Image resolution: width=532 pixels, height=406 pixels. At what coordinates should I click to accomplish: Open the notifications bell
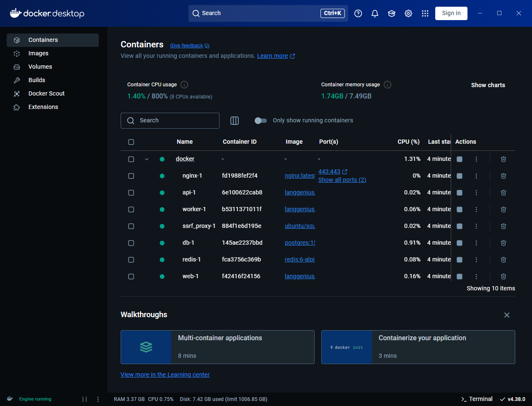(x=375, y=13)
